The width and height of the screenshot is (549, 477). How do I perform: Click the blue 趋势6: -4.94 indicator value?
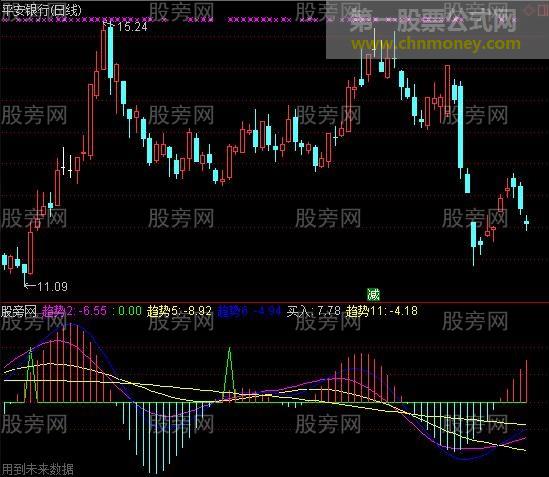tap(249, 311)
